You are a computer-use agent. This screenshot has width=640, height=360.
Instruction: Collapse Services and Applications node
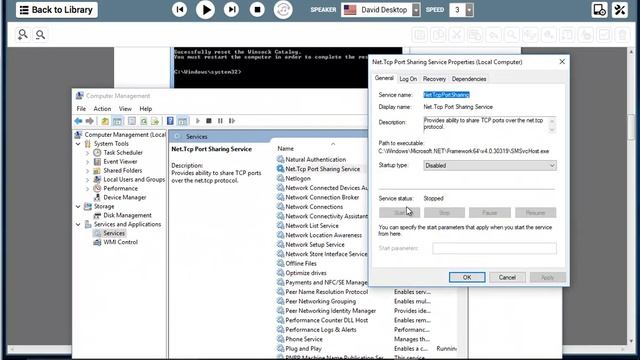coord(78,224)
